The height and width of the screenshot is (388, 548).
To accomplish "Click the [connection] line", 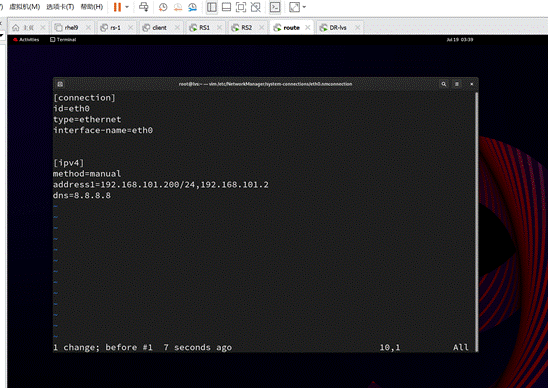I will pyautogui.click(x=84, y=98).
